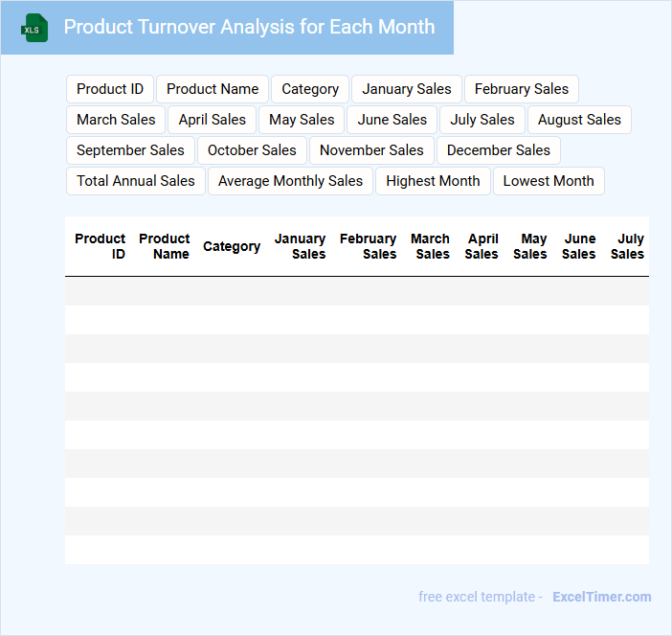Click the first empty table row
Image resolution: width=672 pixels, height=636 pixels.
[x=356, y=291]
